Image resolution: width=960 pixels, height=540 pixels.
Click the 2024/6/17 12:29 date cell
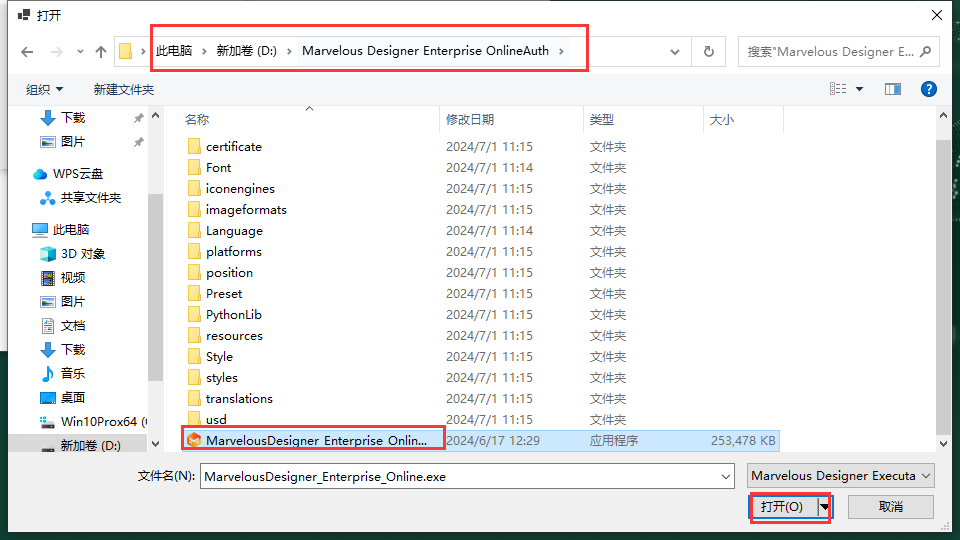click(x=493, y=441)
